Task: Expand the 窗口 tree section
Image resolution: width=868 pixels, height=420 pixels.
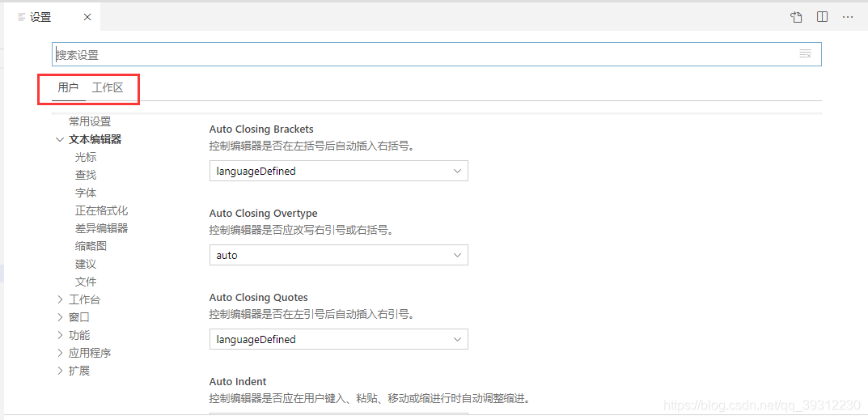Action: coord(60,317)
